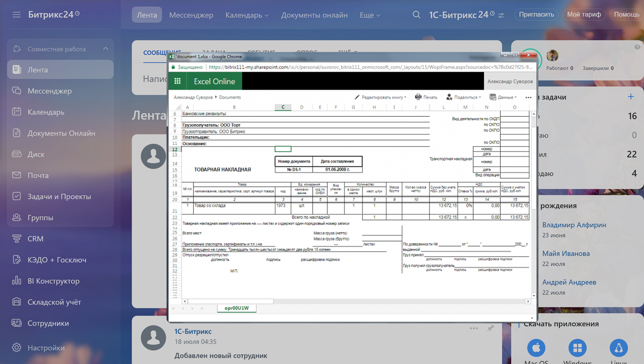Click the ТОВАРНАЯ НАКЛАДНАЯ title cell

point(222,169)
